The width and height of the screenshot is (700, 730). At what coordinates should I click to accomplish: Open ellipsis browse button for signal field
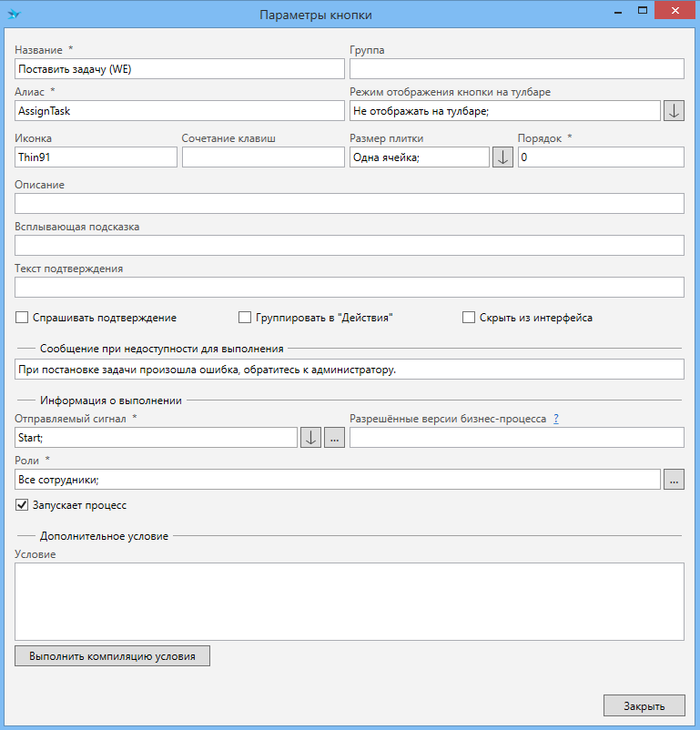[334, 438]
